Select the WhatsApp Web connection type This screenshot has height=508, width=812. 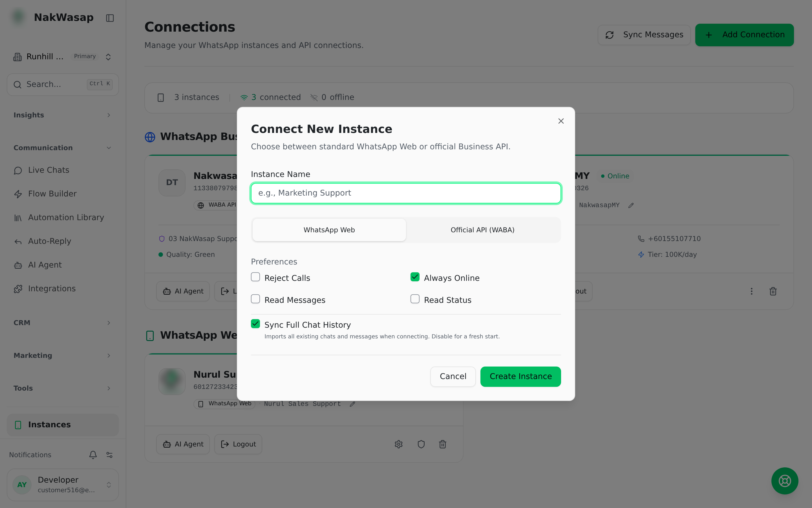click(329, 230)
